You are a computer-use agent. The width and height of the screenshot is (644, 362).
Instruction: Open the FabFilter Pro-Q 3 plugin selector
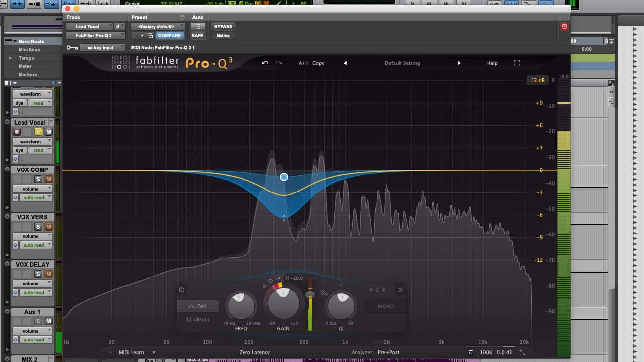pyautogui.click(x=96, y=36)
